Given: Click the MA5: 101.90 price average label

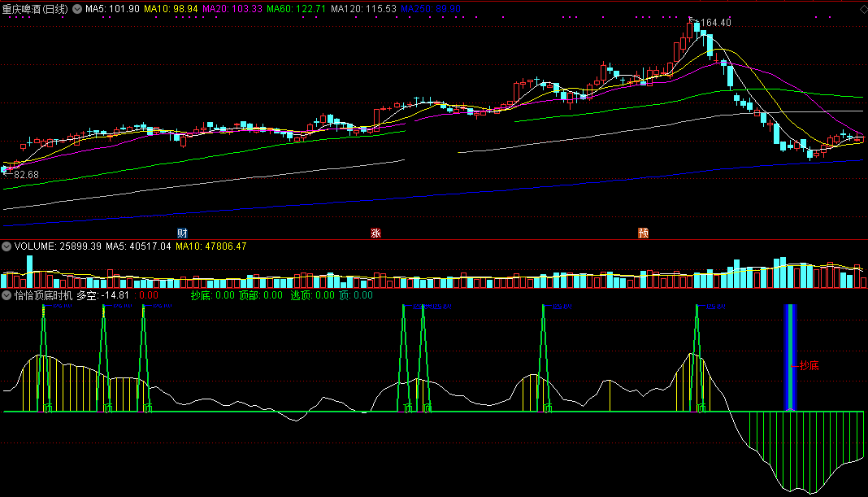Looking at the screenshot, I should click(x=112, y=9).
